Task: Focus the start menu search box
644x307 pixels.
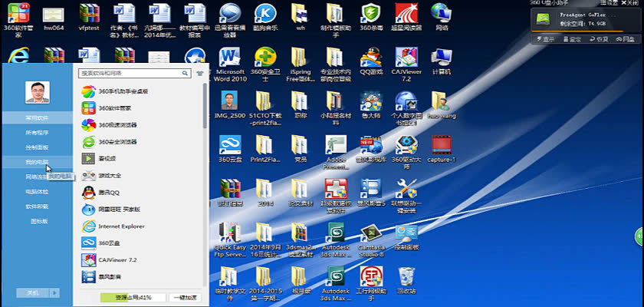Action: click(x=130, y=73)
